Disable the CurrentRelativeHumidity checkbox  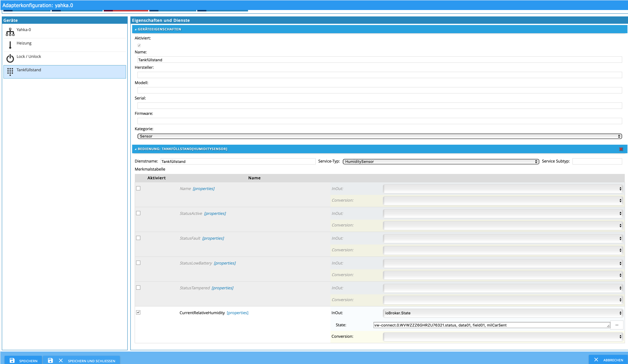138,312
